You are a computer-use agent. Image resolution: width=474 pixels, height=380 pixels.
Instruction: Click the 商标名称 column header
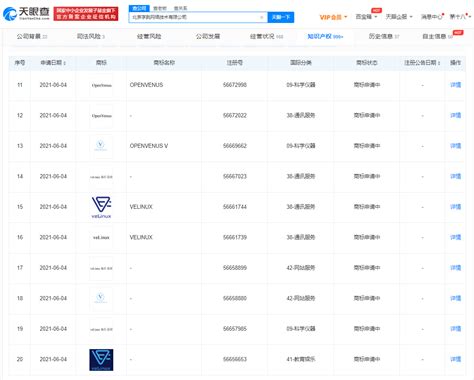pos(164,63)
